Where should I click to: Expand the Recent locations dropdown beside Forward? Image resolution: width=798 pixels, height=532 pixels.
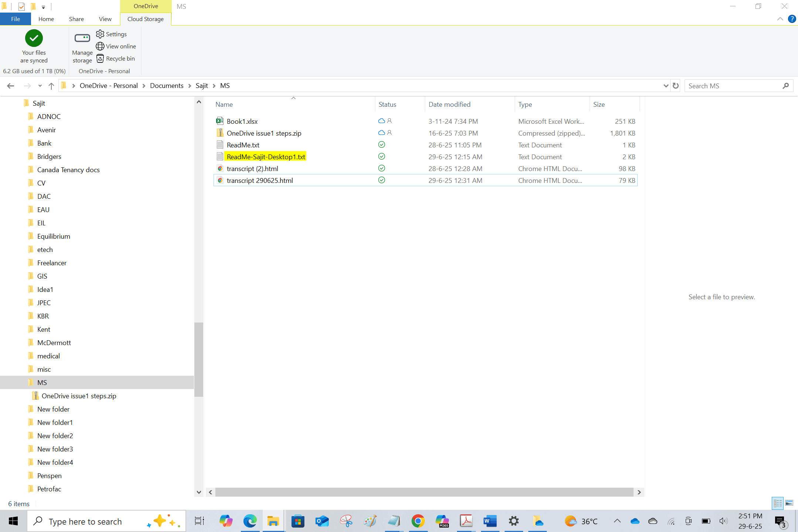pos(40,85)
